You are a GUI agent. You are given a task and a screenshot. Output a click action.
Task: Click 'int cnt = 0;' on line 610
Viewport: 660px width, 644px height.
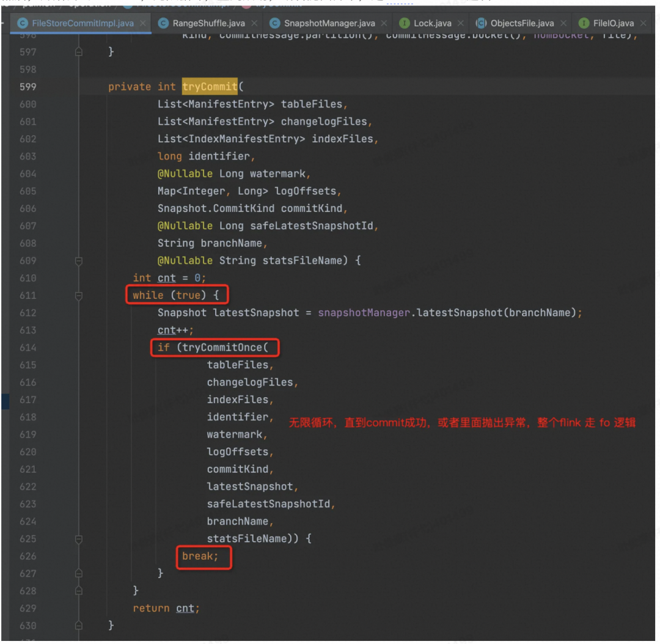pyautogui.click(x=169, y=278)
